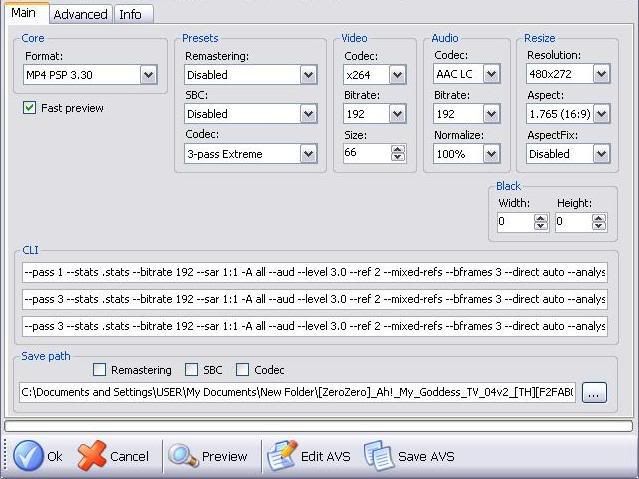Click the Black Height spinner arrows
This screenshot has height=479, width=639.
pos(599,222)
